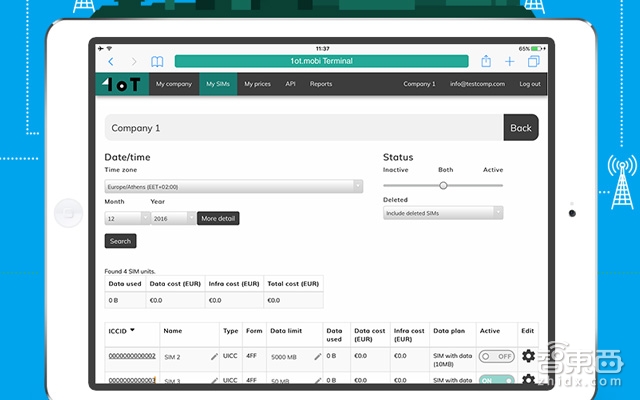Tap the Safari share icon
640x400 pixels.
pos(486,61)
